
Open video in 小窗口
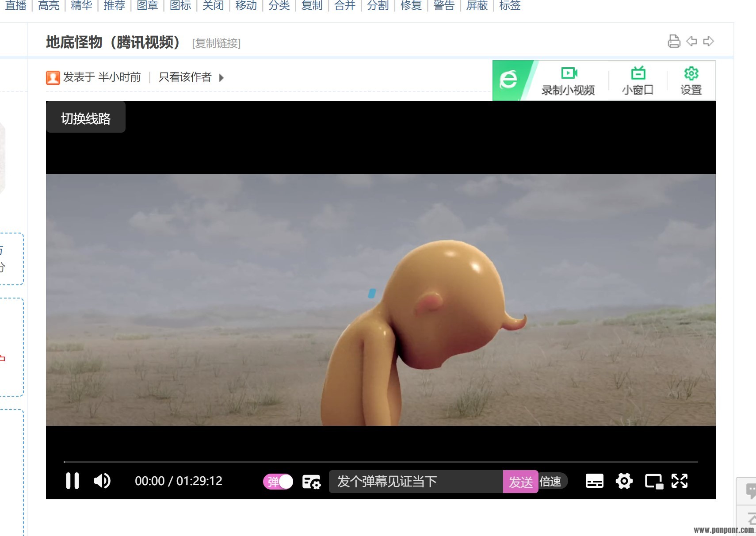coord(638,81)
